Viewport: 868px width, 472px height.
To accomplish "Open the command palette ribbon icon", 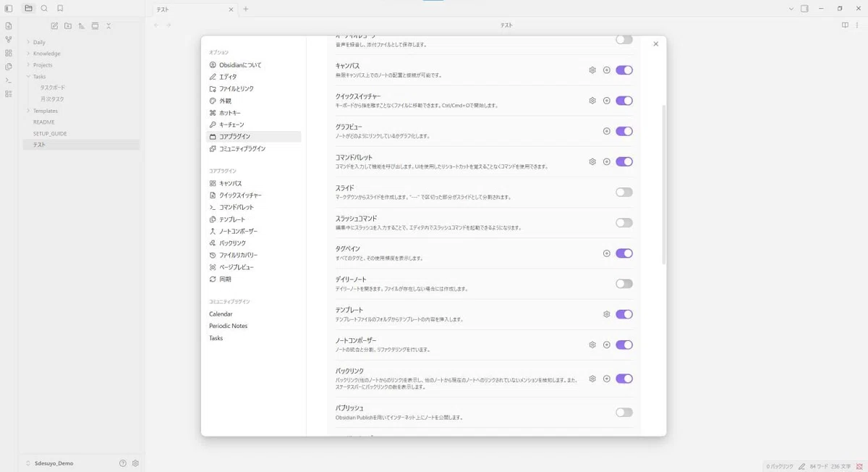I will [9, 80].
